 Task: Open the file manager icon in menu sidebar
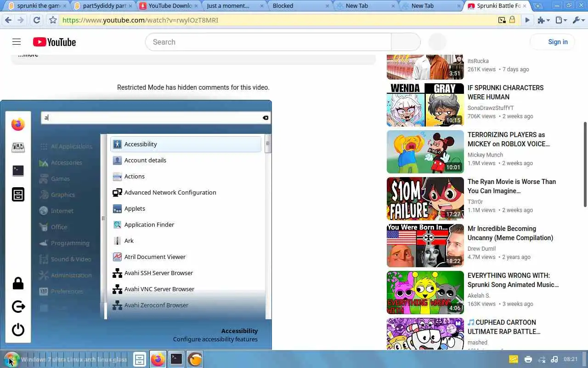pyautogui.click(x=18, y=194)
